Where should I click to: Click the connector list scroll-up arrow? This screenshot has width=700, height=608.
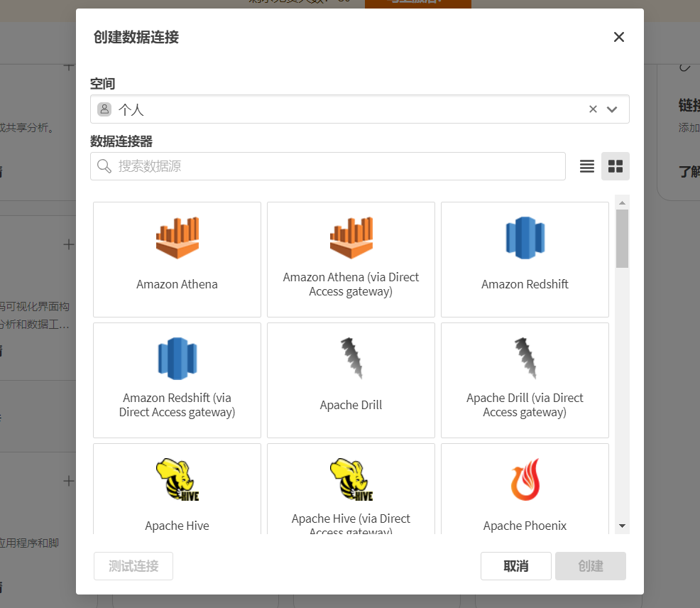click(x=622, y=203)
